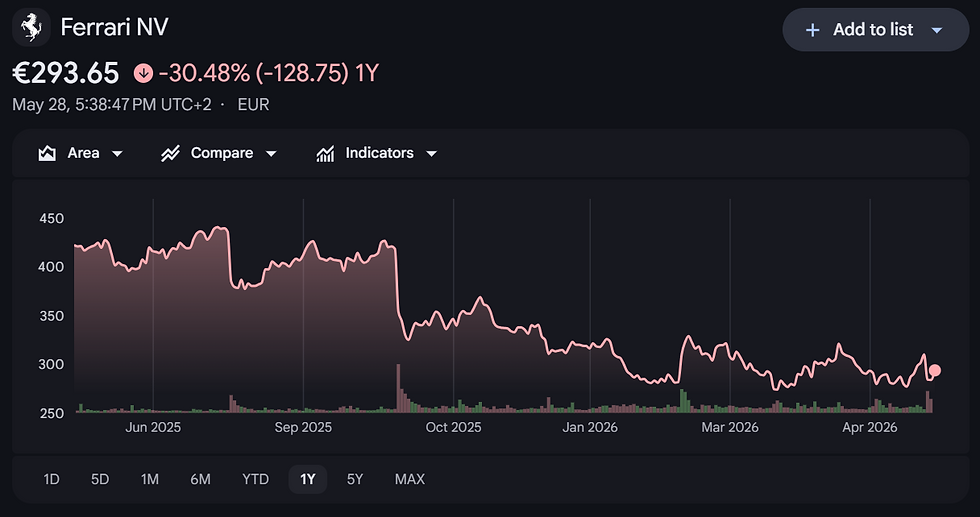The width and height of the screenshot is (980, 517).
Task: Expand the Compare dropdown arrow
Action: pyautogui.click(x=271, y=154)
